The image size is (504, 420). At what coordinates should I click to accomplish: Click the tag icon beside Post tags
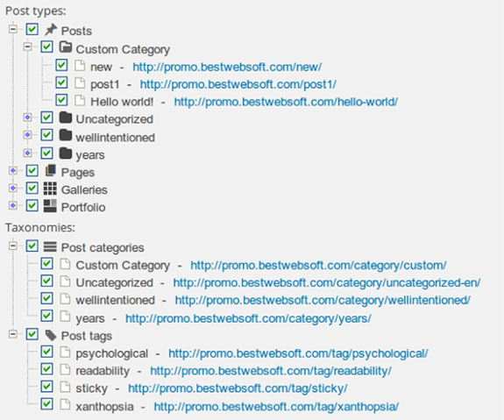51,335
